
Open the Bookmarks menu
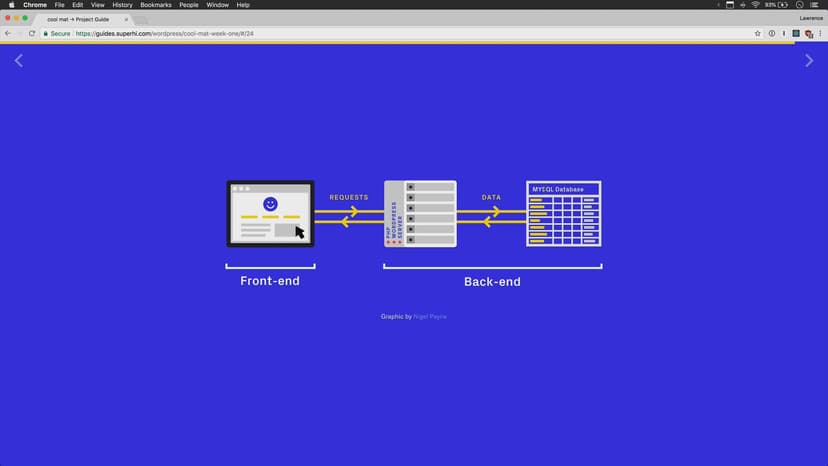[155, 5]
